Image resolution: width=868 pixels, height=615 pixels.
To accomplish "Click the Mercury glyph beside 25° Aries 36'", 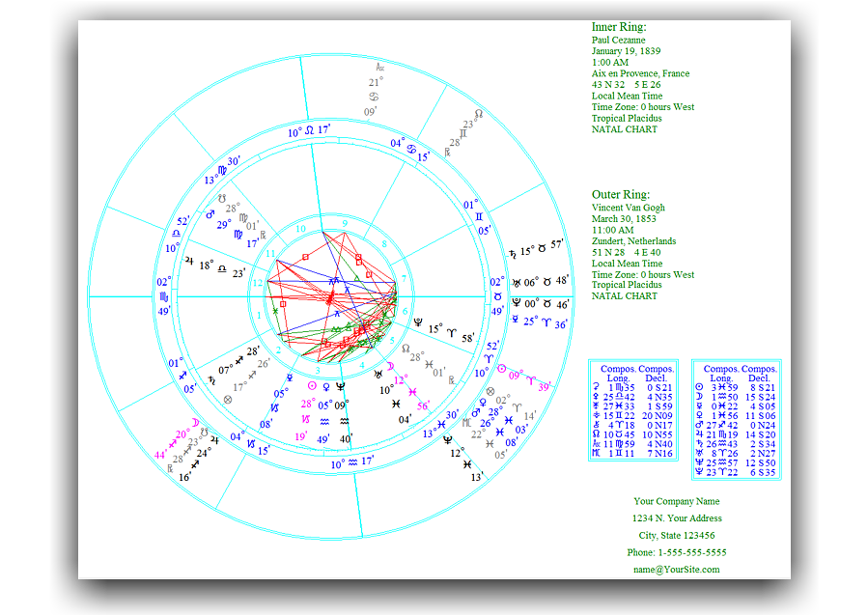I will click(x=515, y=319).
